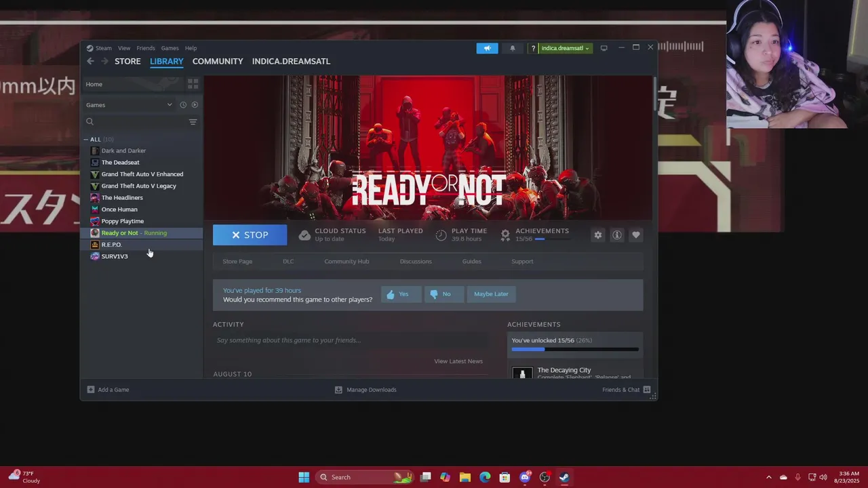Stop the running game
The height and width of the screenshot is (488, 868).
coord(250,235)
